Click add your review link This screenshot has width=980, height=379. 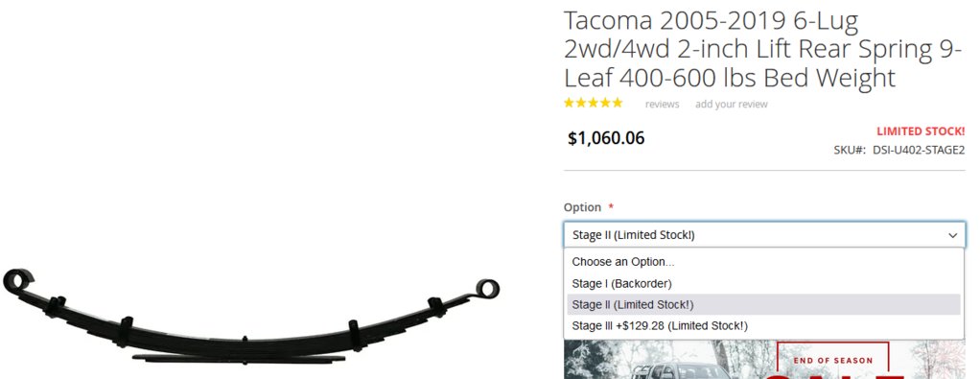732,105
